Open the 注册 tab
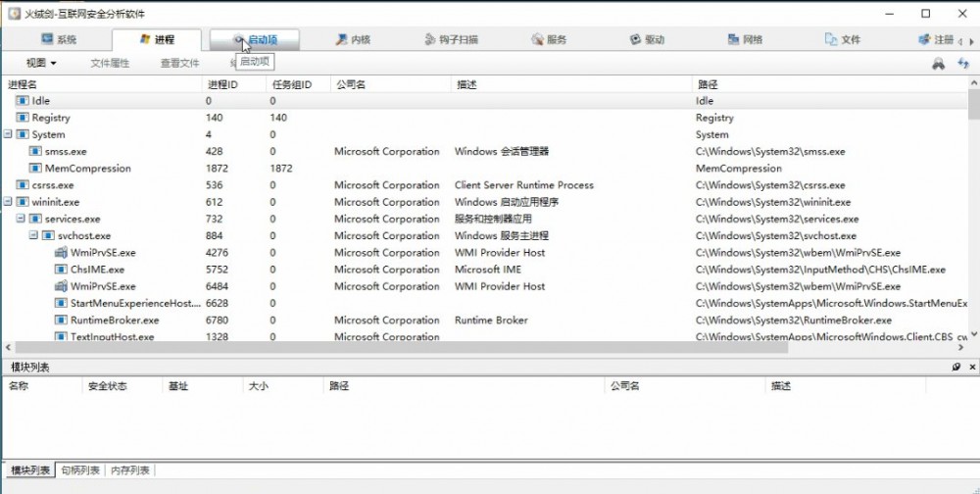Viewport: 980px width, 494px height. 936,39
